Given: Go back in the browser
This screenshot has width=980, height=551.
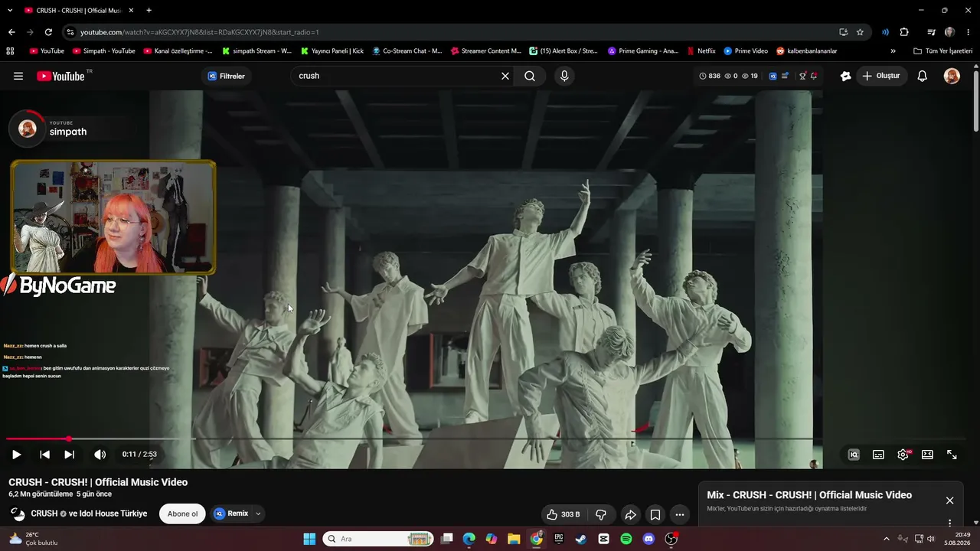Looking at the screenshot, I should pos(11,32).
